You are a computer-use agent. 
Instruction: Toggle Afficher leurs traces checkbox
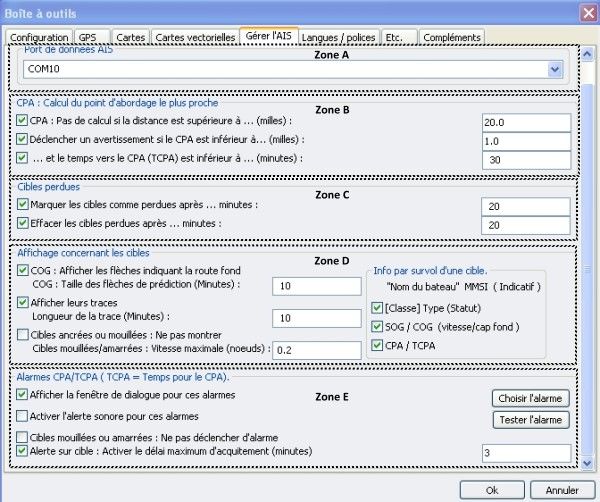(x=24, y=302)
